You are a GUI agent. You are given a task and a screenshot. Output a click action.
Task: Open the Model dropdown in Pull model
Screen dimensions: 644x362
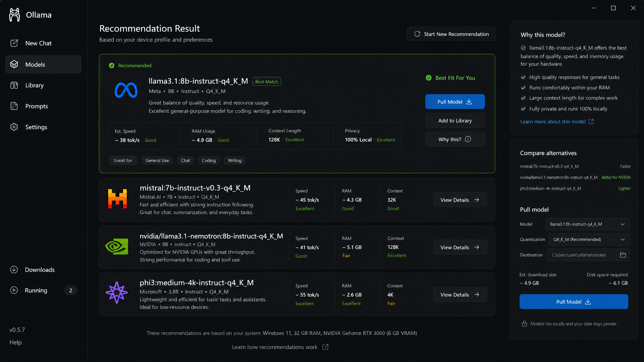coord(587,224)
